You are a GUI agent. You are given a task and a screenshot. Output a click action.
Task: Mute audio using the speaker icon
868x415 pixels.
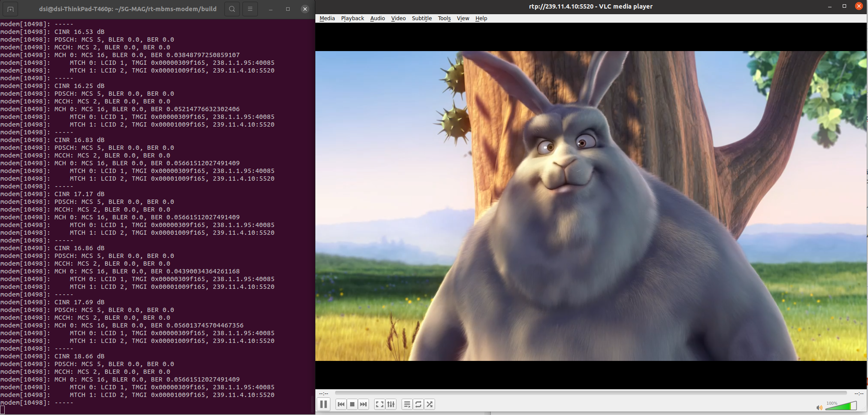click(x=819, y=407)
